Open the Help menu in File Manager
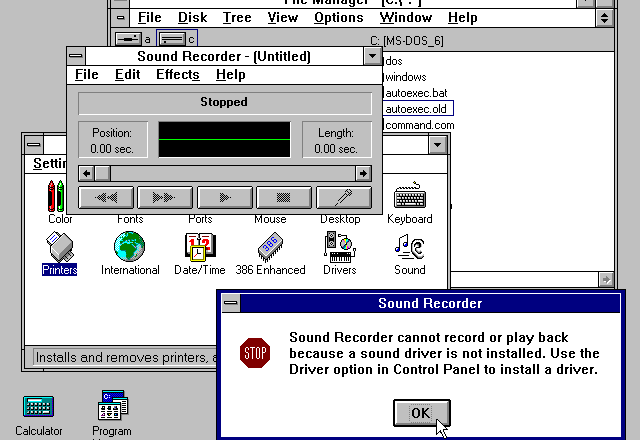The width and height of the screenshot is (640, 440). click(462, 18)
